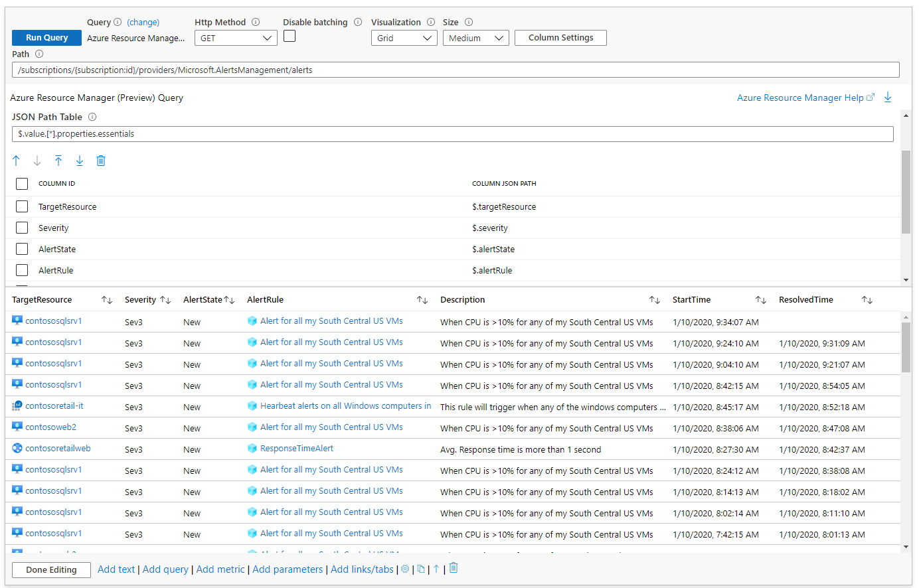
Task: Click the move column up arrow icon
Action: click(x=17, y=161)
